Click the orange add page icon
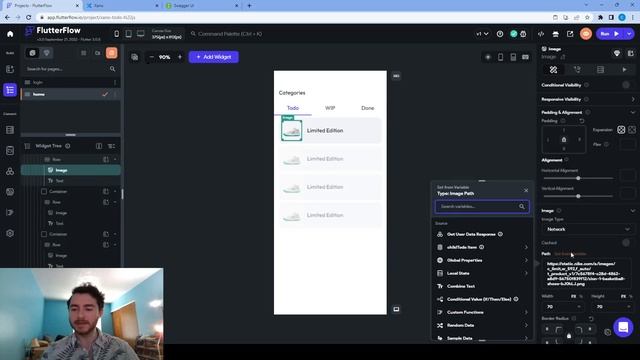640x360 pixels. (x=111, y=53)
